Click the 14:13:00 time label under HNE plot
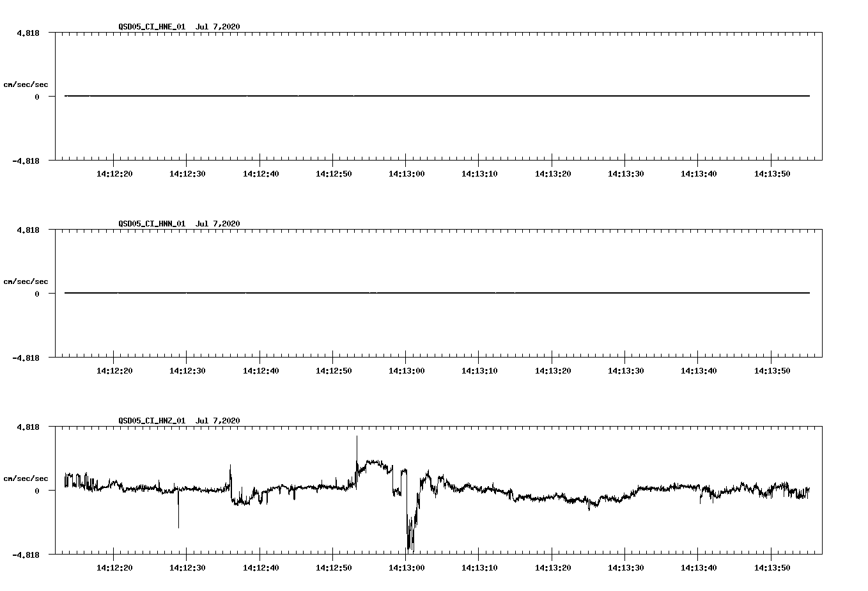Image resolution: width=868 pixels, height=591 pixels. 407,174
